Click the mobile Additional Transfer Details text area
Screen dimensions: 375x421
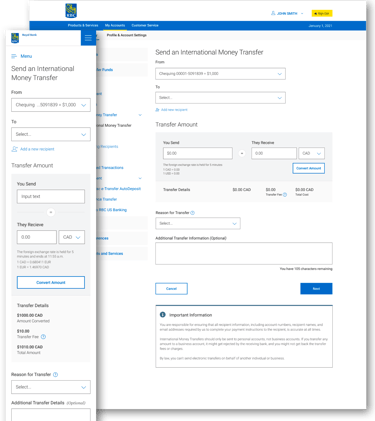tap(51, 415)
